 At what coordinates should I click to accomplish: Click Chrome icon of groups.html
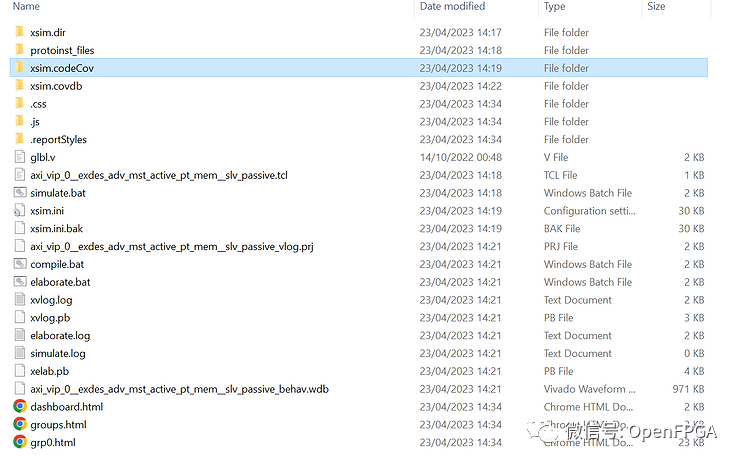pyautogui.click(x=20, y=424)
